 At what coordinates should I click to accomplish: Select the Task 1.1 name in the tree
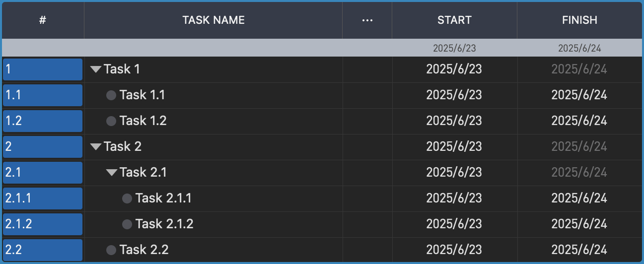(x=142, y=95)
